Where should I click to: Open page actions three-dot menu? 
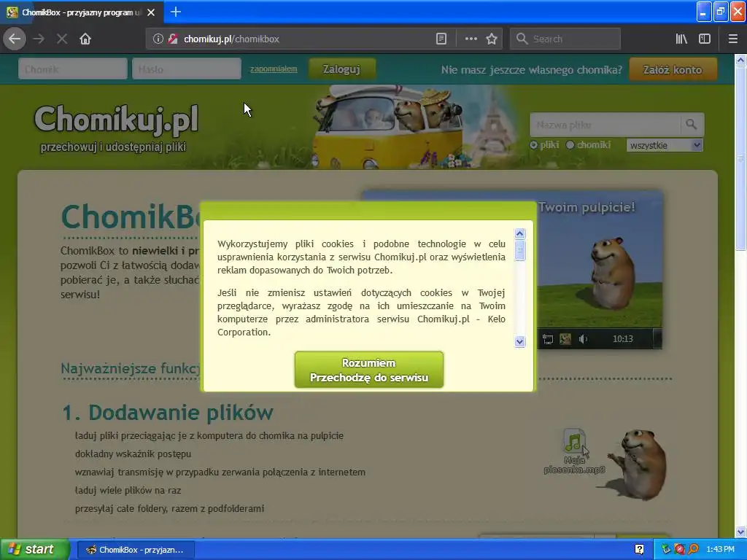tap(471, 39)
